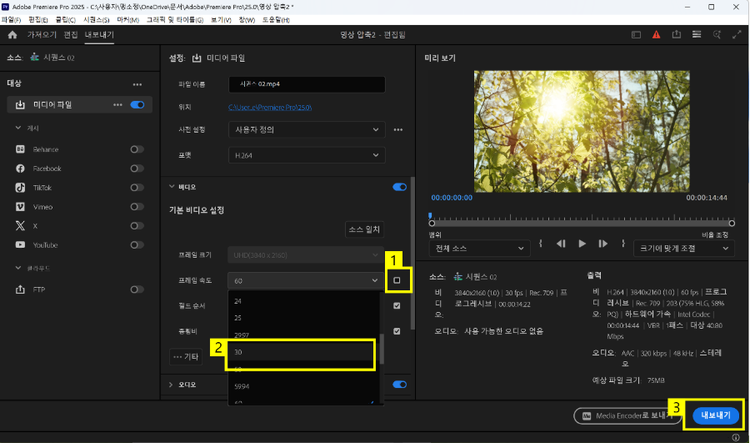Viewport: 750px width, 443px height.
Task: Click the preview range end handle
Action: tap(732, 223)
